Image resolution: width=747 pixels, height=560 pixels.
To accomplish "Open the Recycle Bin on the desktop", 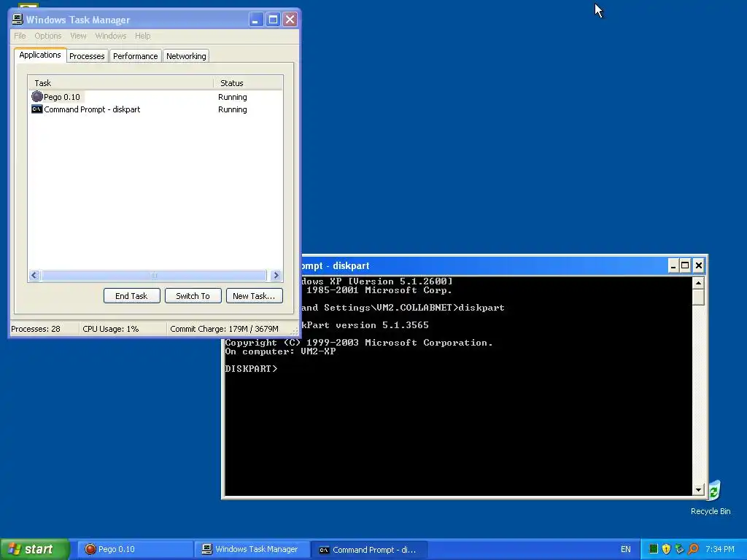I will pos(711,498).
